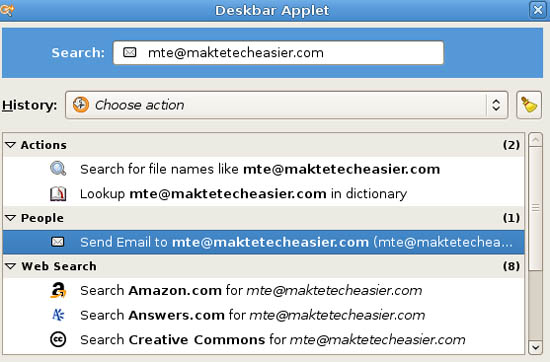The image size is (550, 362).
Task: Click the Actions header count (2)
Action: pos(511,145)
